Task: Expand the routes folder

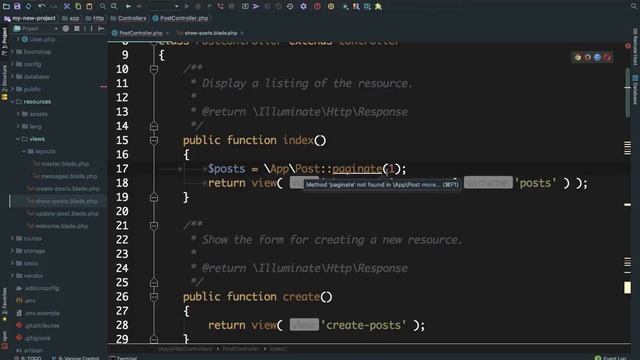Action: pyautogui.click(x=13, y=238)
